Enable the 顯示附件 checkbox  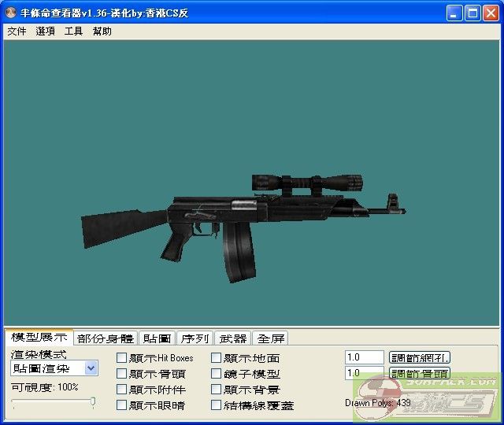(x=121, y=390)
